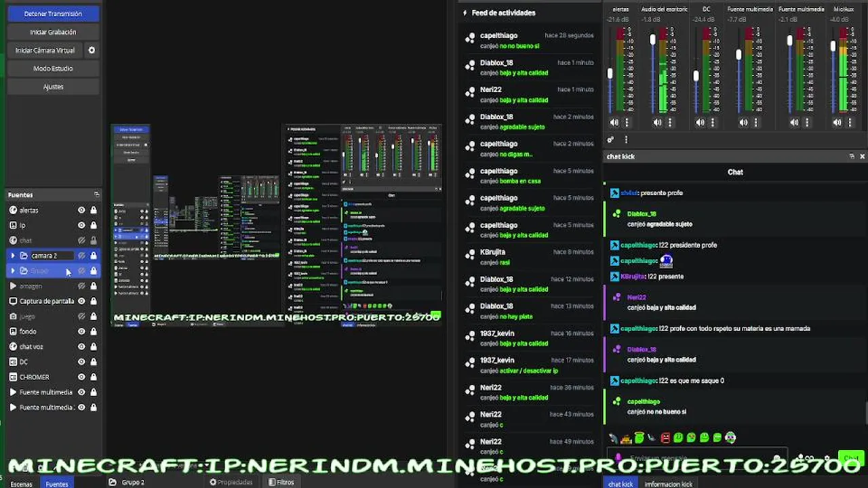Screen dimensions: 868x488
Task: Open KBrujita rasi activity entry
Action: click(530, 257)
